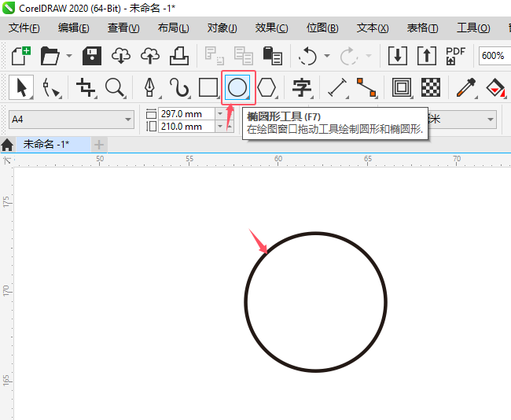This screenshot has width=511, height=420.
Task: Select the Rectangle tool
Action: point(208,87)
